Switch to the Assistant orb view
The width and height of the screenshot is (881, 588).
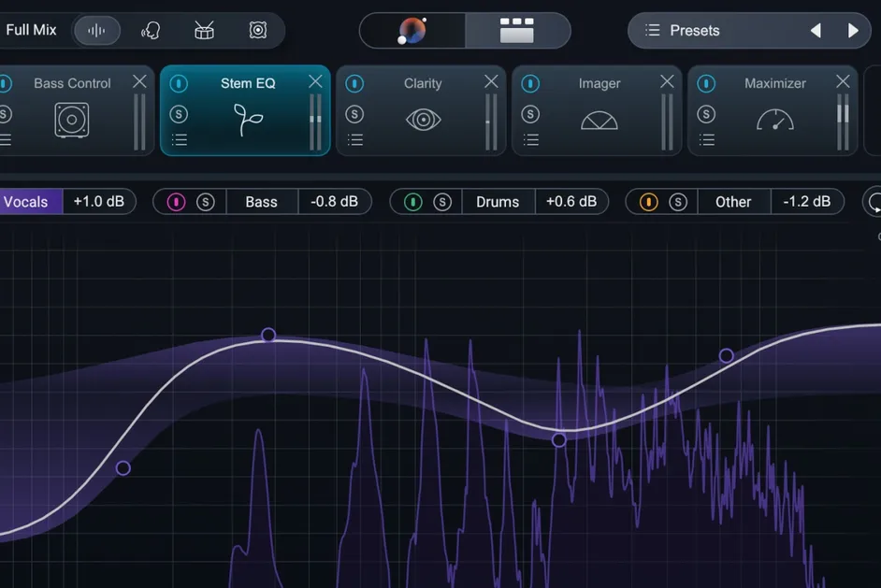(412, 30)
